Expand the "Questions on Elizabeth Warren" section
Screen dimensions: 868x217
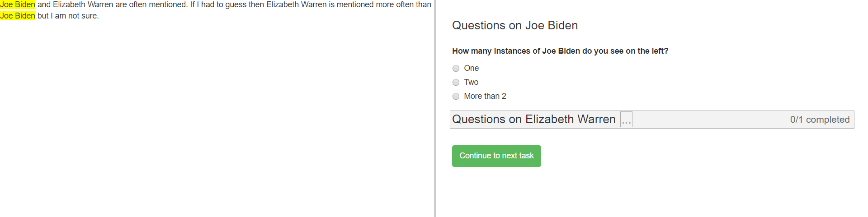pos(533,120)
